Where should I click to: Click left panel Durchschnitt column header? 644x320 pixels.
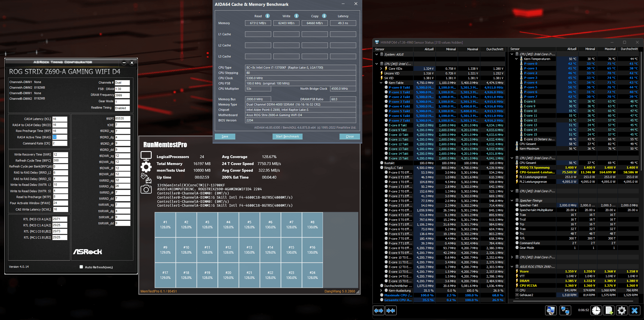click(x=492, y=49)
